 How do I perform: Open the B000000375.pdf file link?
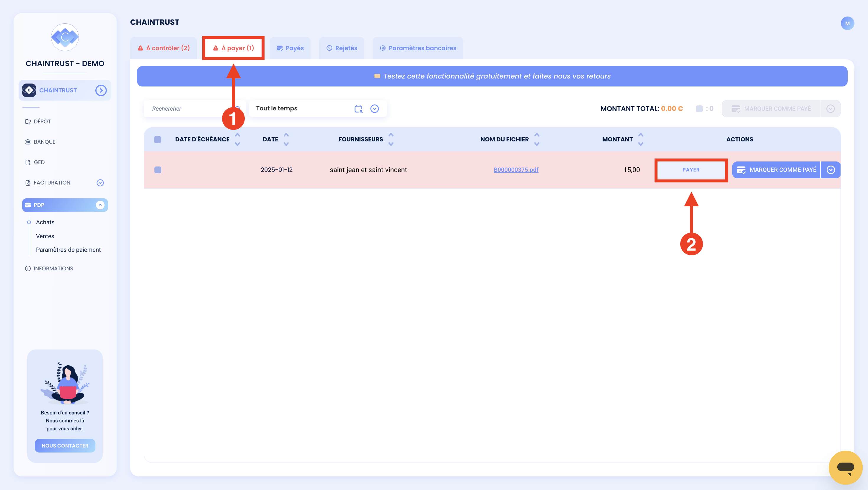click(x=516, y=170)
